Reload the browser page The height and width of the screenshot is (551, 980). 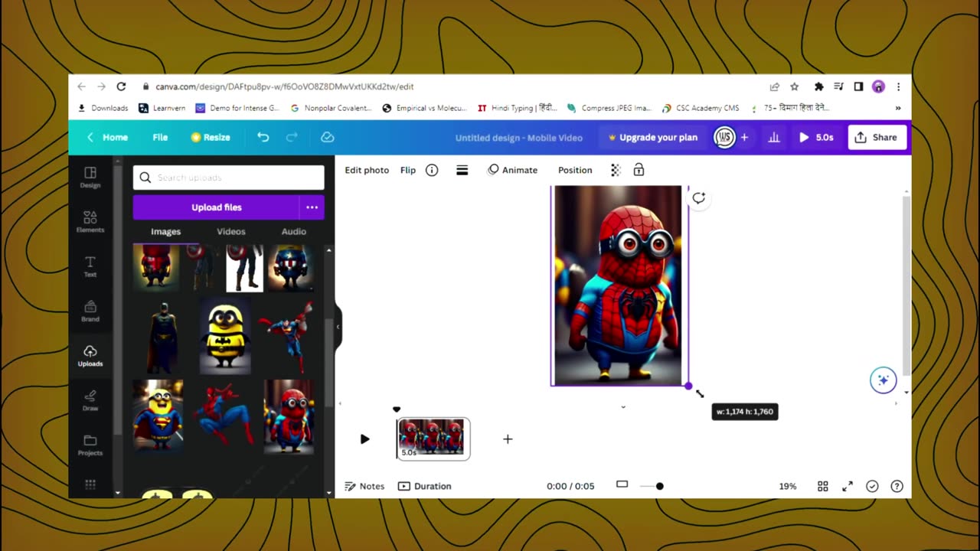pyautogui.click(x=121, y=86)
